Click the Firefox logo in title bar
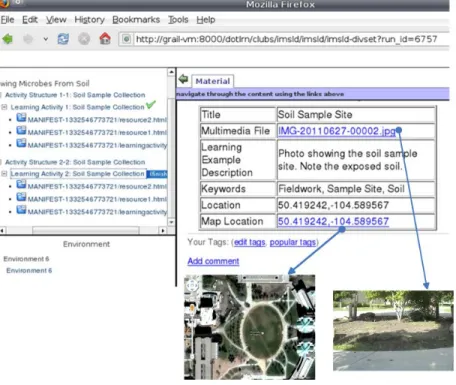456x385 pixels. pos(5,4)
